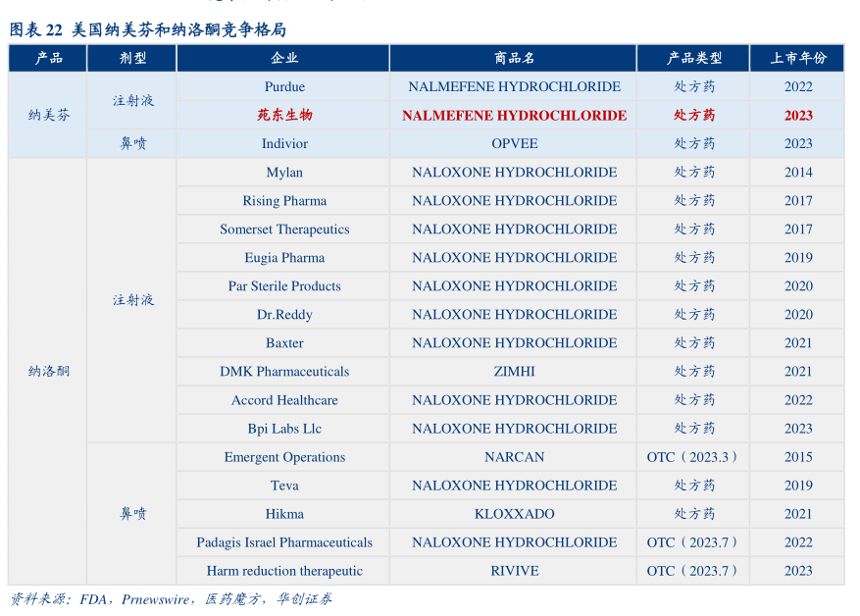Click the '鼻喷' dosage cell beside Hikma
The height and width of the screenshot is (616, 860).
(x=132, y=514)
